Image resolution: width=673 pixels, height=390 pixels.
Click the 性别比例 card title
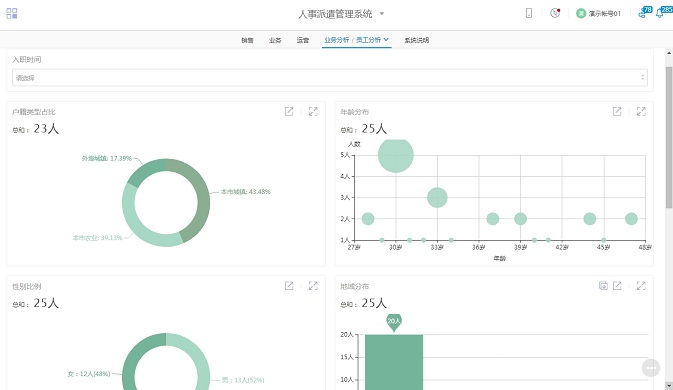click(27, 286)
